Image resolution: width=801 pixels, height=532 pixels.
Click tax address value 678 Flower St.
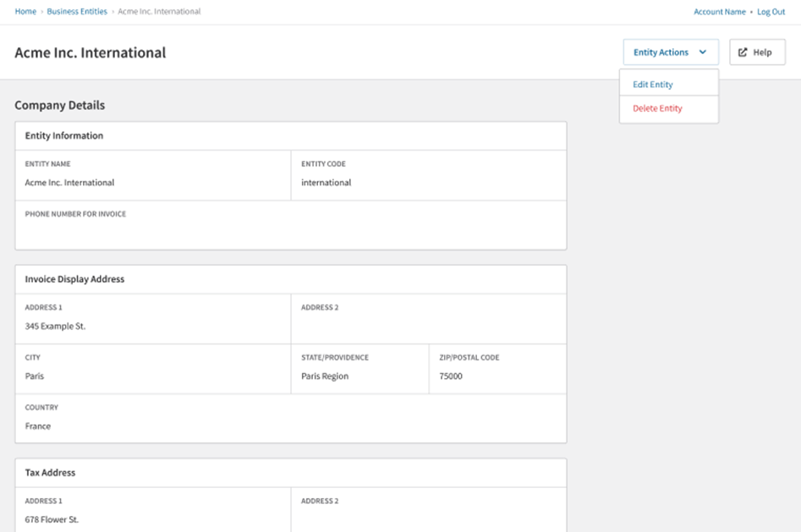[x=52, y=519]
